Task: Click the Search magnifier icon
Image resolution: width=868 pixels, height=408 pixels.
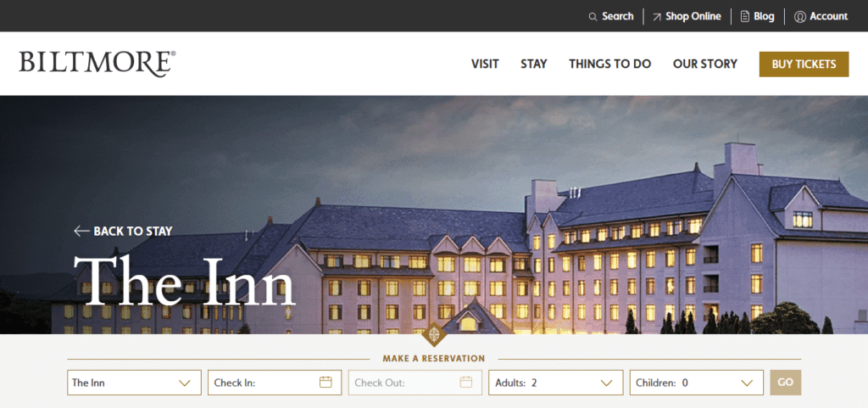Action: pos(593,17)
